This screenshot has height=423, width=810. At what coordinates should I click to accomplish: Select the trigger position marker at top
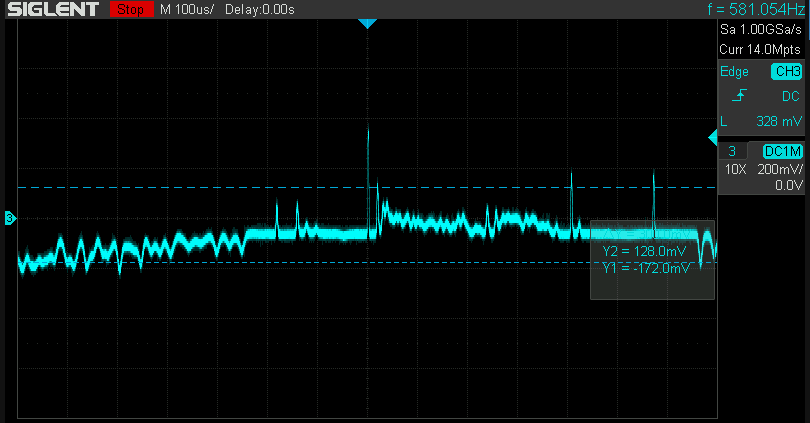click(367, 23)
